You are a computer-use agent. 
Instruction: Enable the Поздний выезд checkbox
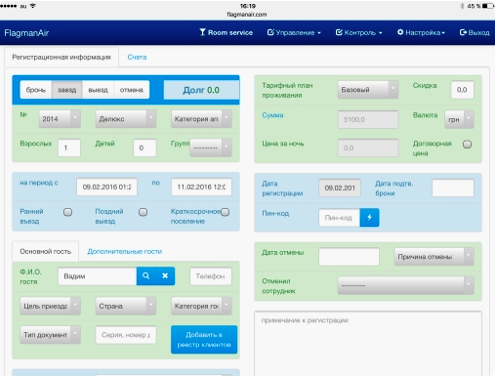pyautogui.click(x=143, y=212)
